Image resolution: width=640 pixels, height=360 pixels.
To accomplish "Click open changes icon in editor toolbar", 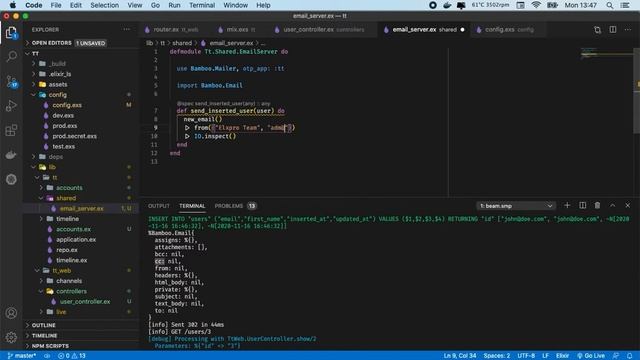I will 597,30.
